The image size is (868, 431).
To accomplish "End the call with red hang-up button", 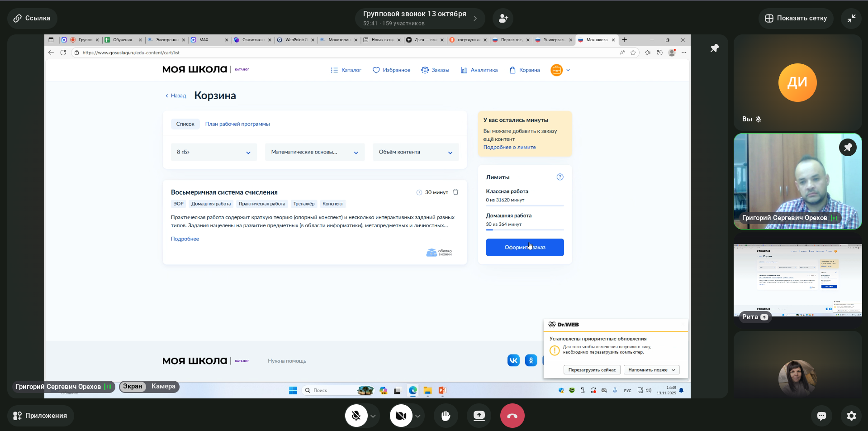I will [x=512, y=416].
